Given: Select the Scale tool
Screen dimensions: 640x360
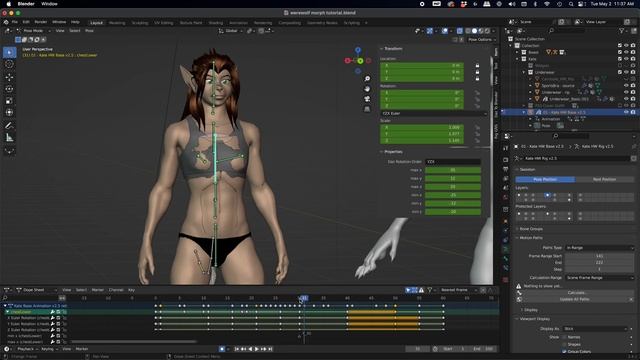Looking at the screenshot, I should (9, 100).
